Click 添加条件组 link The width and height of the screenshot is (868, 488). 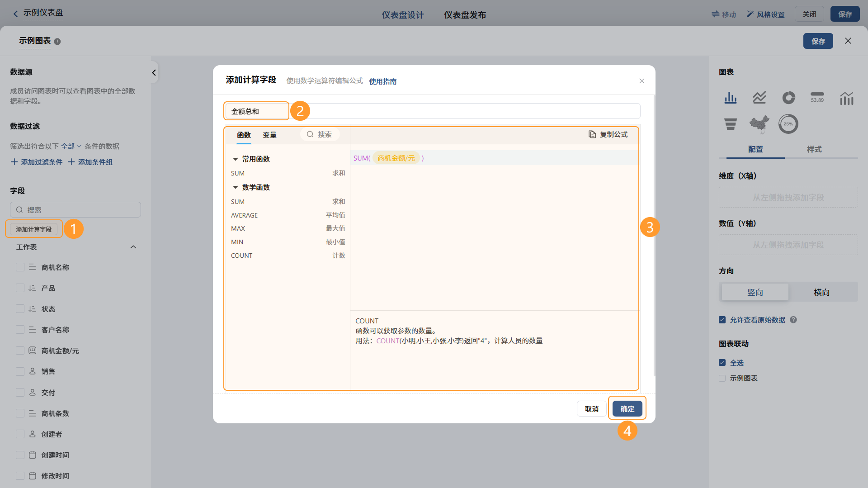[90, 162]
